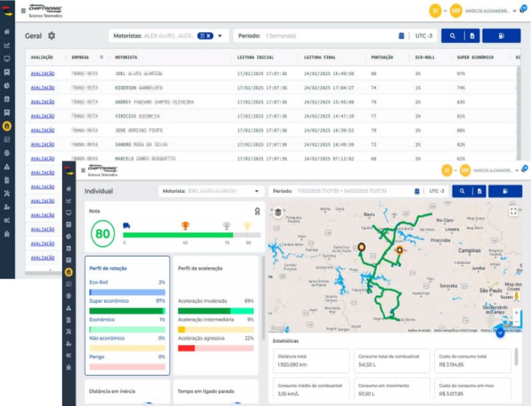Image resolution: width=532 pixels, height=406 pixels.
Task: Click the highlighted orange sidebar icon
Action: tap(7, 125)
